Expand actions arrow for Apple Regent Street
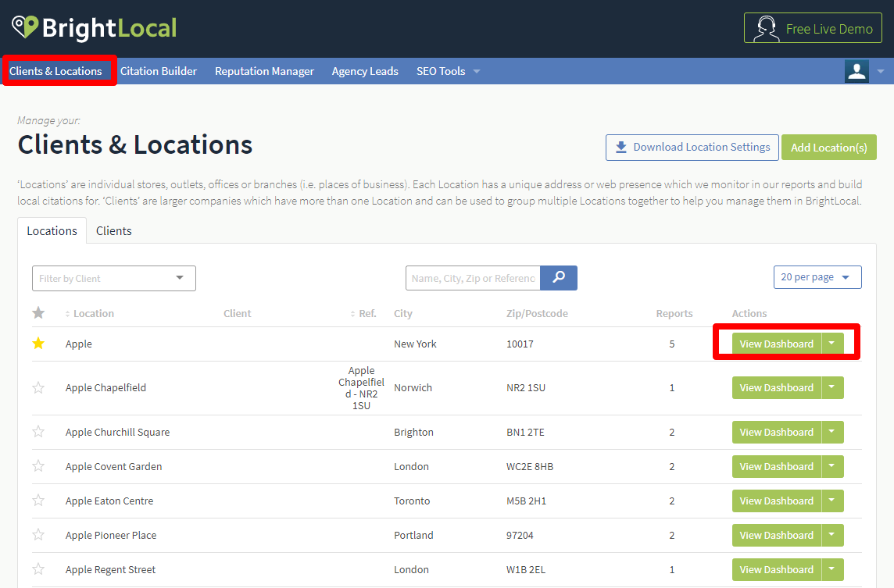The height and width of the screenshot is (588, 894). point(832,569)
